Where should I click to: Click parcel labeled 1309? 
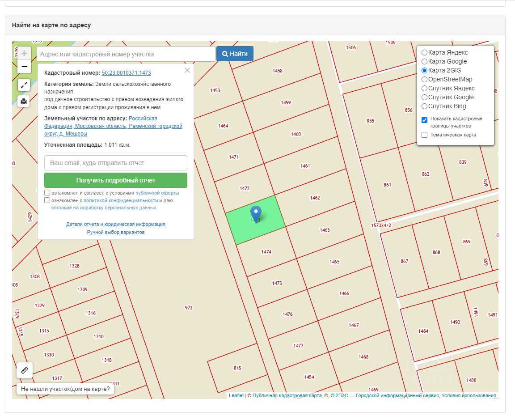[82, 289]
